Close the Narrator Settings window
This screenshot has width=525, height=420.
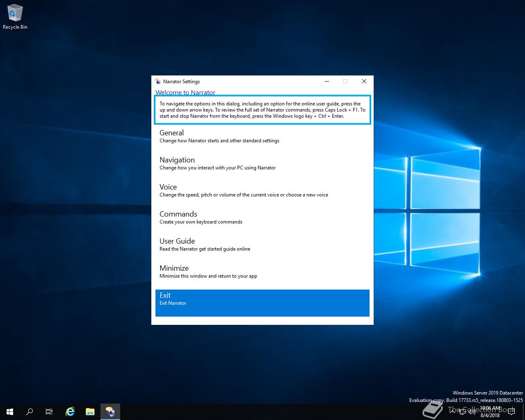point(364,81)
